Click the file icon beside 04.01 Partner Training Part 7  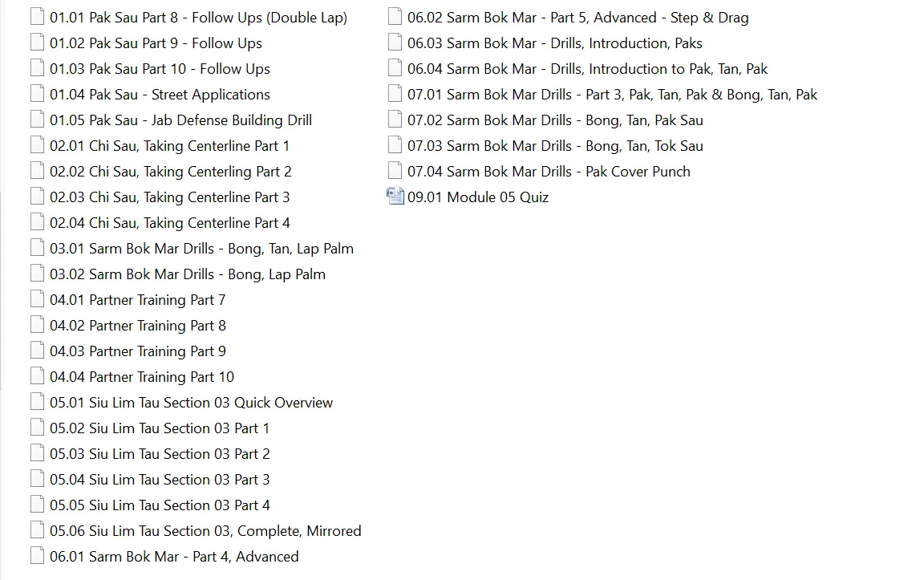[x=37, y=299]
